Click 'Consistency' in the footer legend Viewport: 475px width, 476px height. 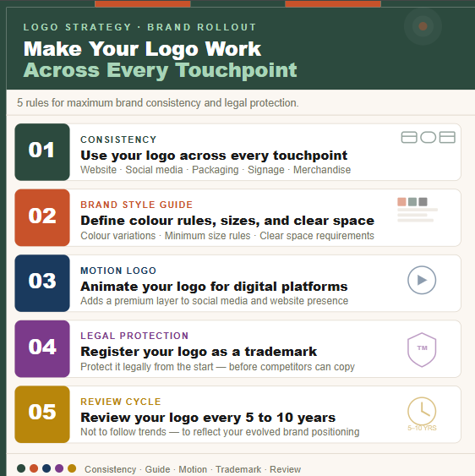(111, 469)
